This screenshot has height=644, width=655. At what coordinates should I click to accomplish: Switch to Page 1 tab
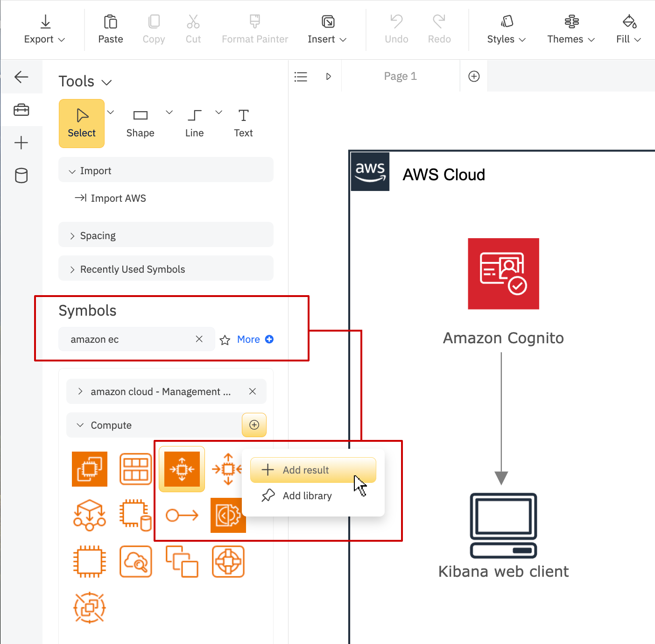(400, 76)
